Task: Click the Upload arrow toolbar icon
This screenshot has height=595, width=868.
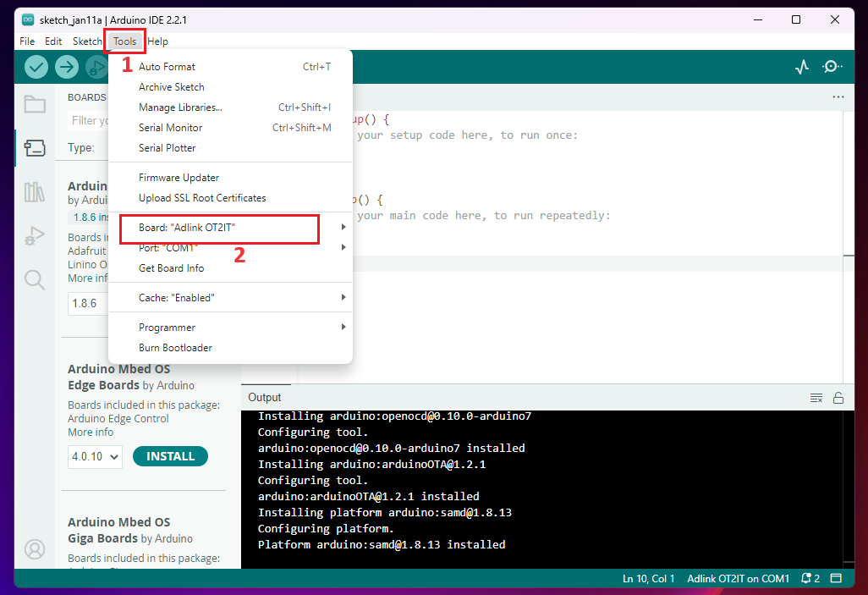Action: click(66, 67)
